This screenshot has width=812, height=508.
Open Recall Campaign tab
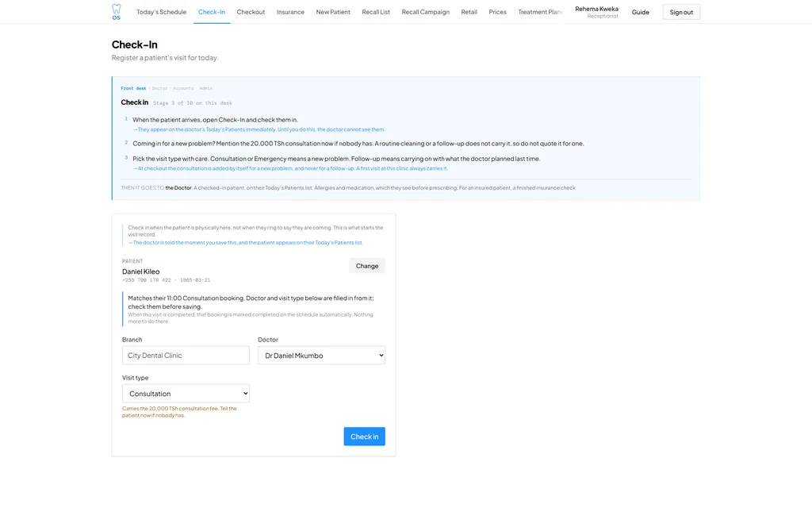pyautogui.click(x=425, y=12)
